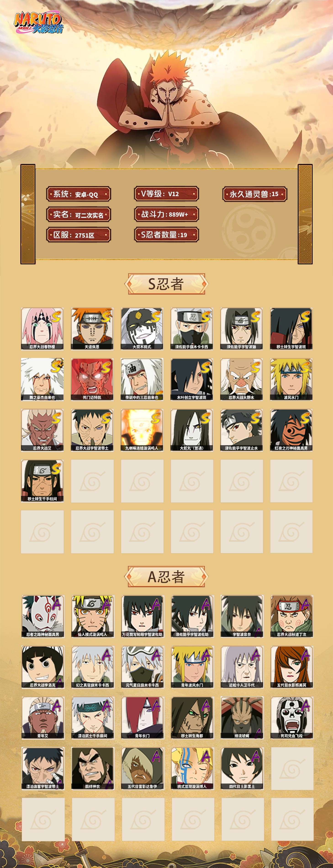Image resolution: width=333 pixels, height=868 pixels.
Task: Click the 系统: 安卓-QQ info badge
Action: pyautogui.click(x=79, y=195)
